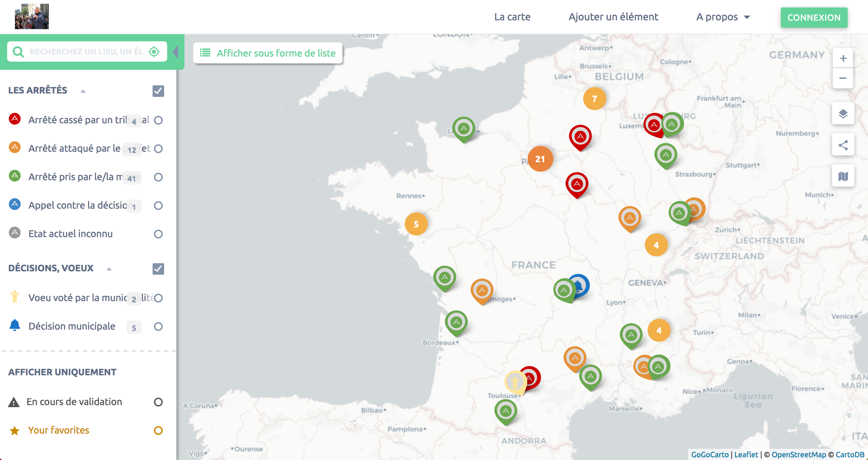Collapse the Décisions, Voeux section
The width and height of the screenshot is (868, 460).
(x=109, y=269)
